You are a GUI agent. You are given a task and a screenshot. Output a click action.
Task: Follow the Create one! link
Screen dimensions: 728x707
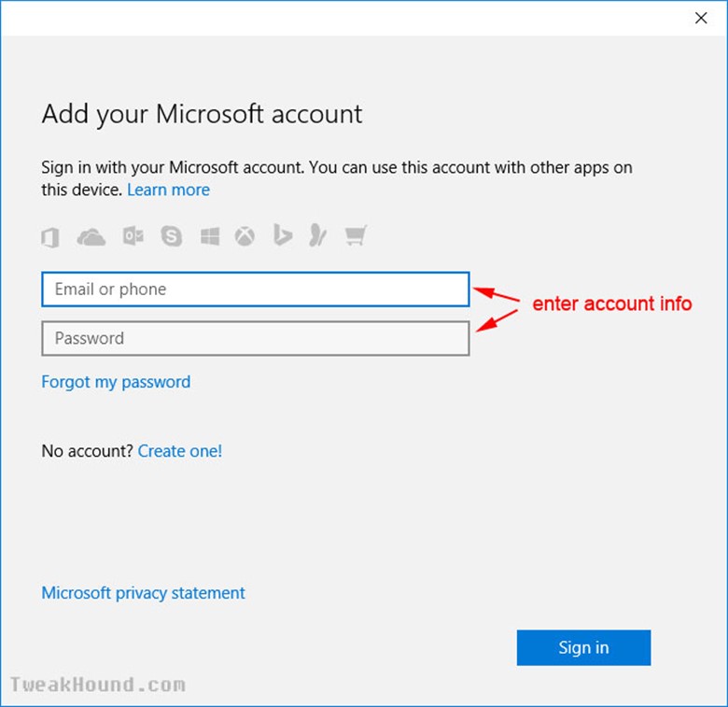180,451
